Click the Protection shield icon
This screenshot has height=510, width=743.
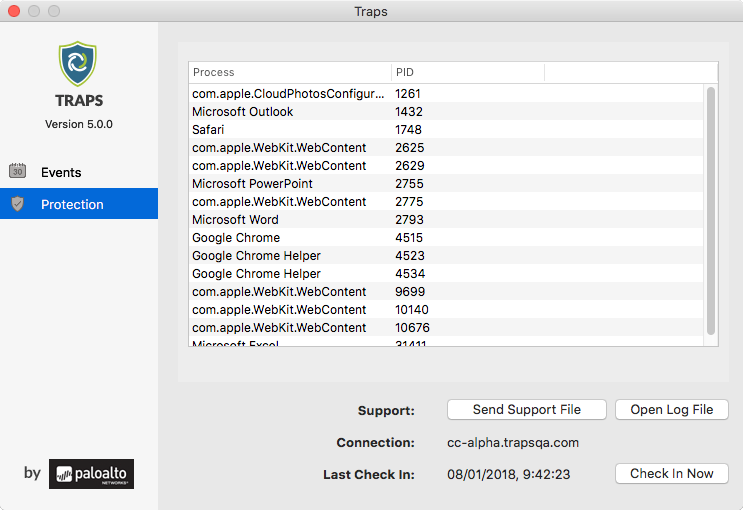click(17, 204)
